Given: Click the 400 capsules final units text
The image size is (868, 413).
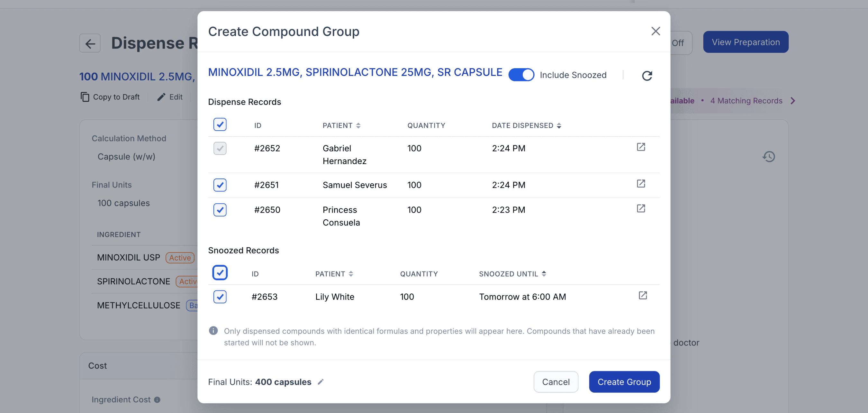Looking at the screenshot, I should 283,382.
